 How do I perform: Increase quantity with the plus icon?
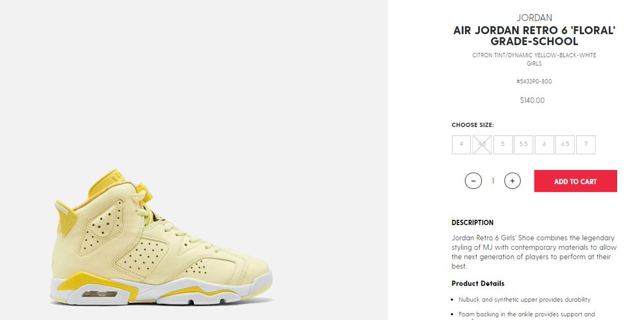click(x=513, y=181)
